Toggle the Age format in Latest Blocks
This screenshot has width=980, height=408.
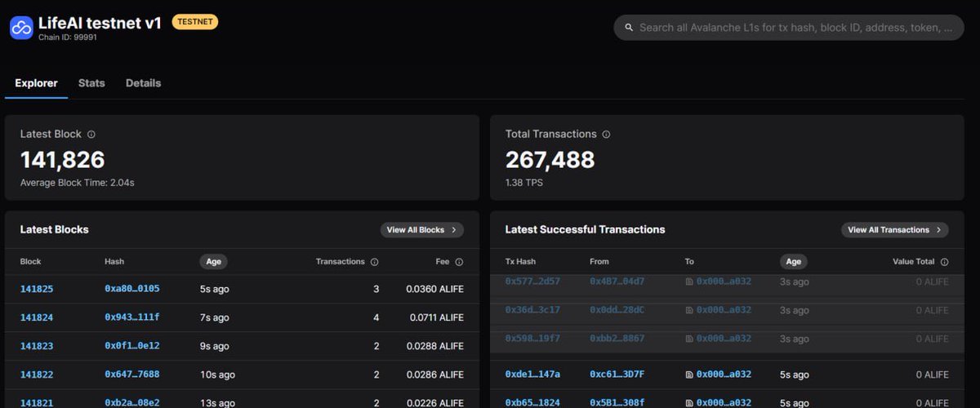213,262
